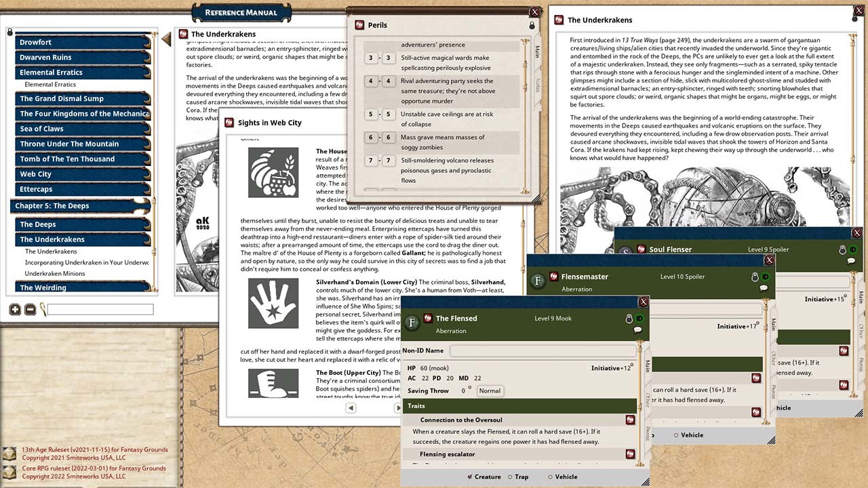
Task: Toggle the ID status on the Flensemaster sheet
Action: tap(766, 277)
